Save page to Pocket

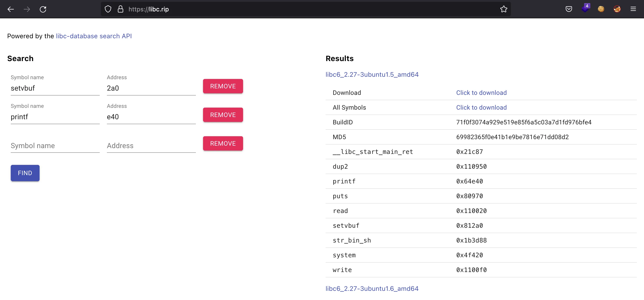click(x=569, y=9)
